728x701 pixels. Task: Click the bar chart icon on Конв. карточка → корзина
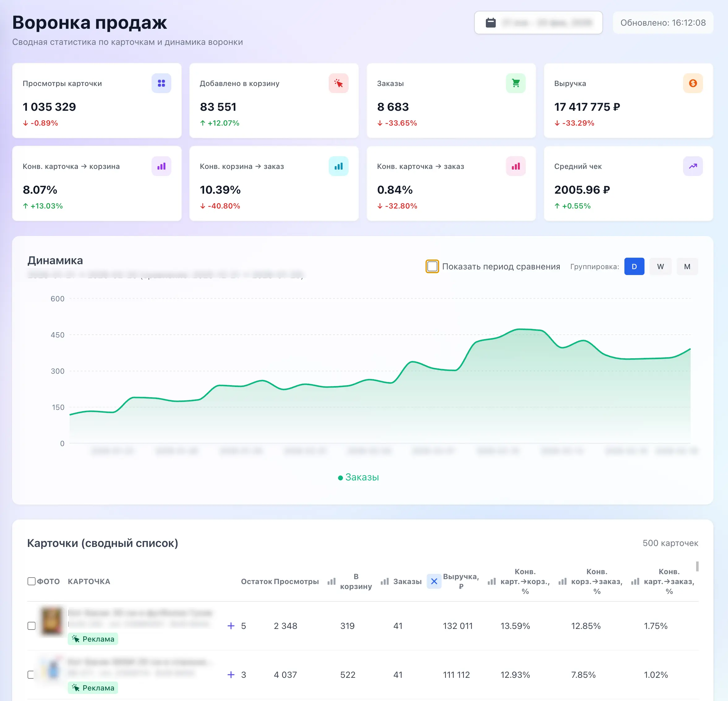[161, 166]
